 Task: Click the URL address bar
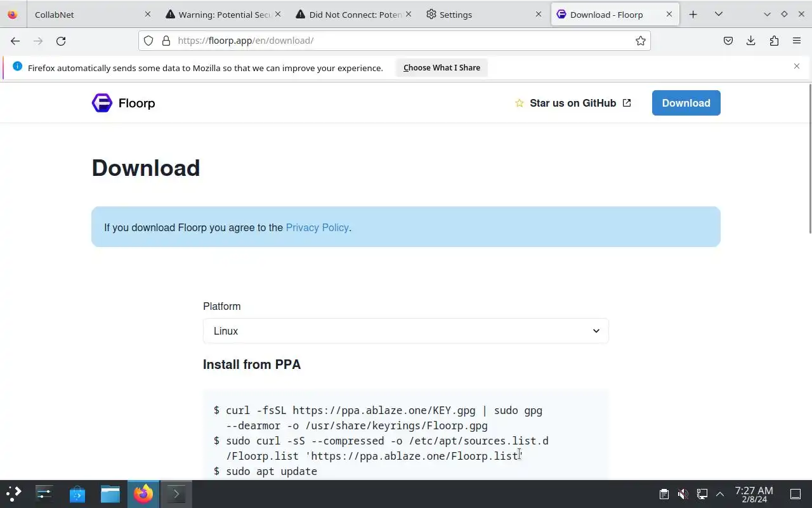tap(394, 41)
